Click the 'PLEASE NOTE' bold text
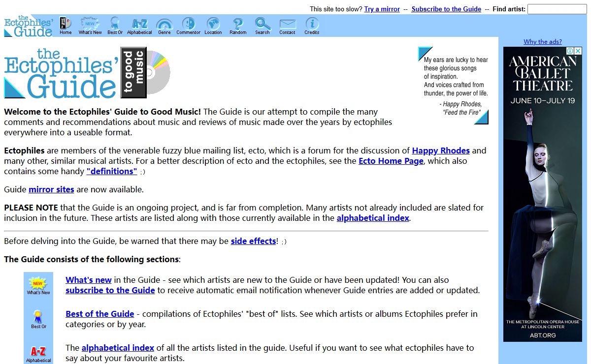591x364 pixels. pos(31,208)
